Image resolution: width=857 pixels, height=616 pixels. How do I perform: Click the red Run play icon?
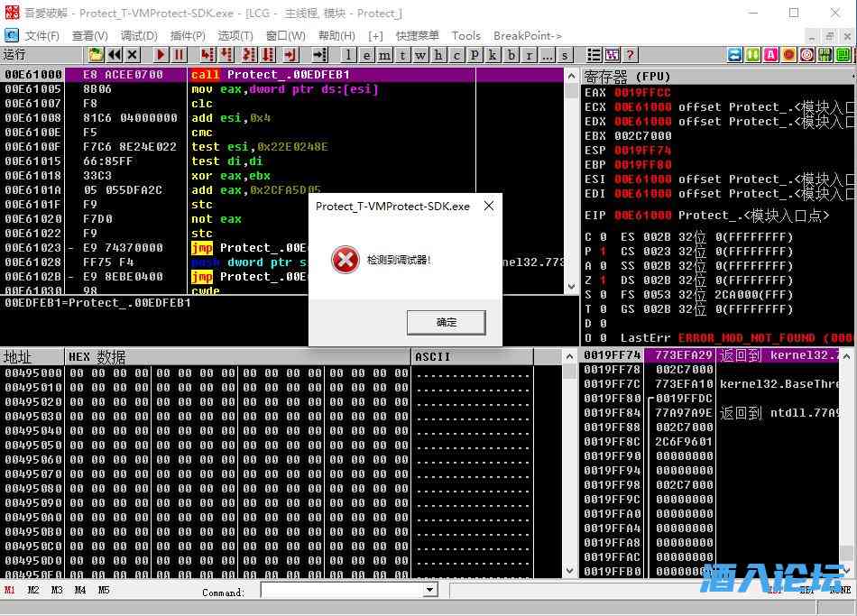161,55
